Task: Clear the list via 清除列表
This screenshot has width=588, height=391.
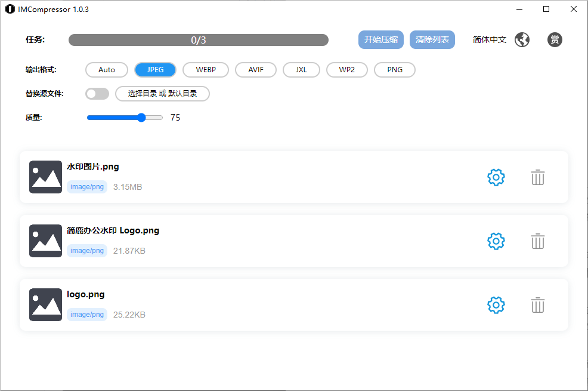Action: [432, 39]
